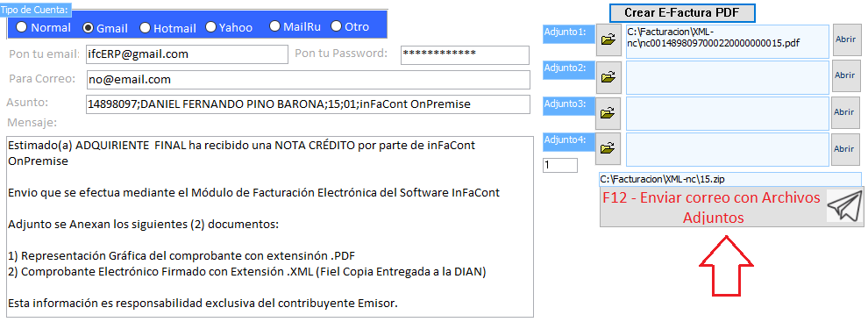The image size is (868, 322).
Task: Browse for a file for Adjunto3
Action: click(x=609, y=113)
